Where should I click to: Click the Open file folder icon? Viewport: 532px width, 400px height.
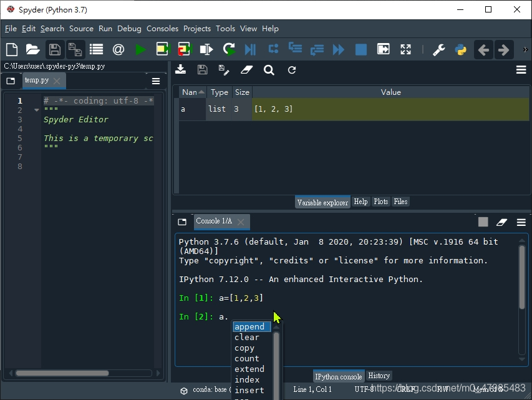pos(33,49)
